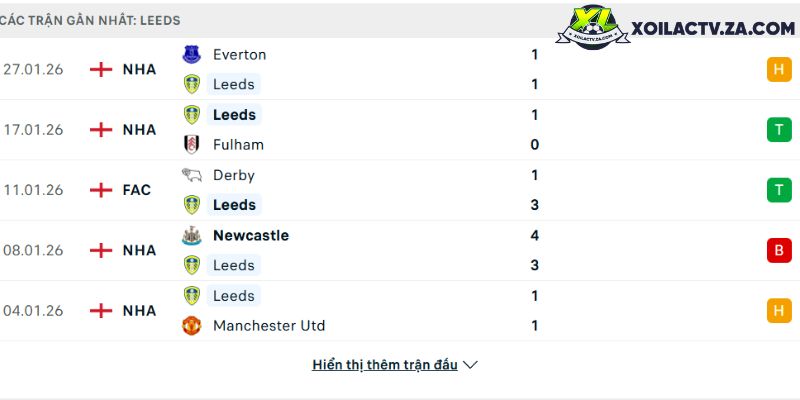Open the XoilacTV logo at top right
This screenshot has height=400, width=800.
pos(682,30)
